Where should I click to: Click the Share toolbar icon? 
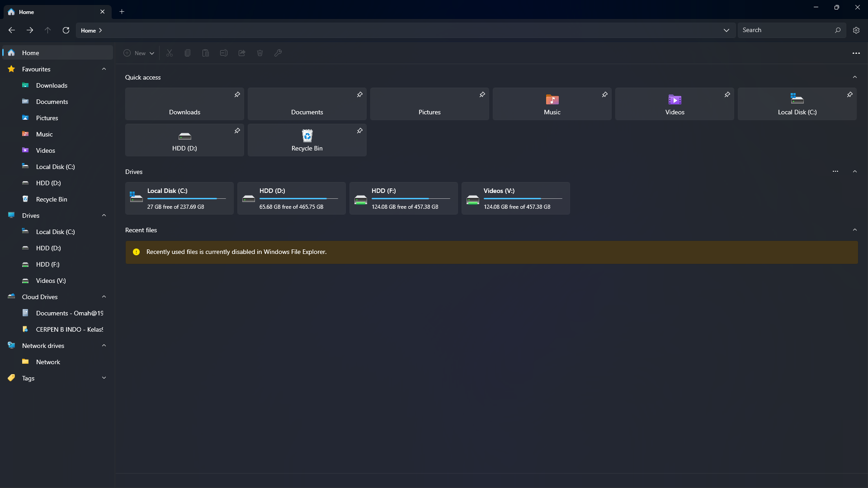242,53
